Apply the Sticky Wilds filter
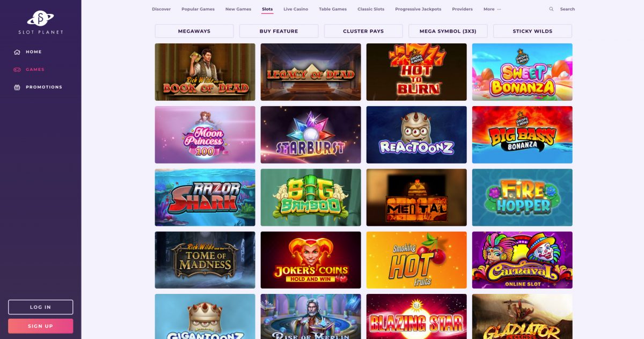Viewport: 644px width, 339px height. pyautogui.click(x=532, y=31)
